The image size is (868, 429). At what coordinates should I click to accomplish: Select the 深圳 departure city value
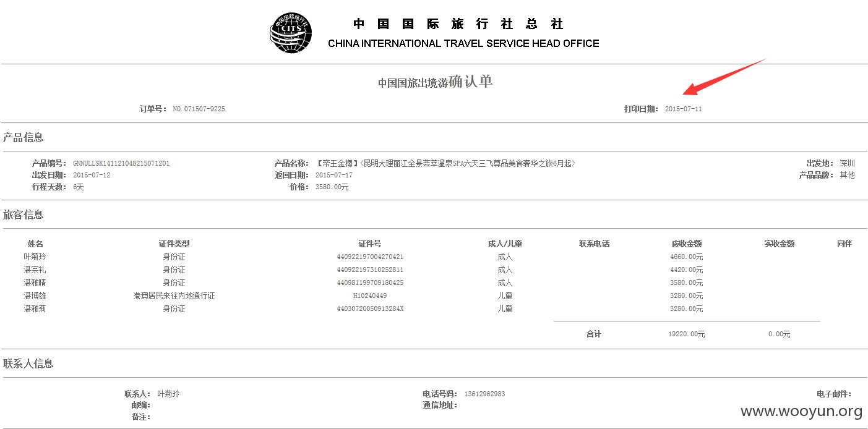(x=847, y=163)
